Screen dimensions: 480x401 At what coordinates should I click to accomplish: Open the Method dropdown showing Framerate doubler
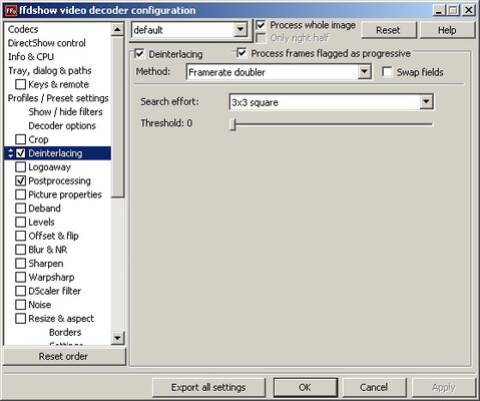(364, 72)
